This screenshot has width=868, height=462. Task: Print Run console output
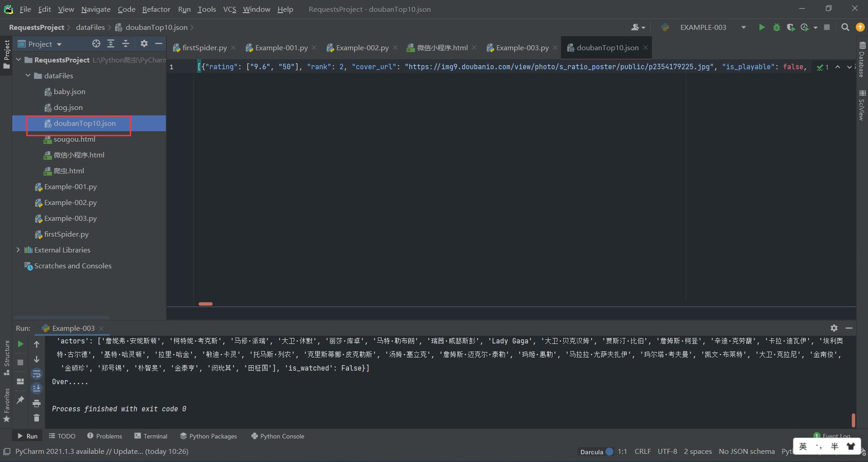point(37,403)
